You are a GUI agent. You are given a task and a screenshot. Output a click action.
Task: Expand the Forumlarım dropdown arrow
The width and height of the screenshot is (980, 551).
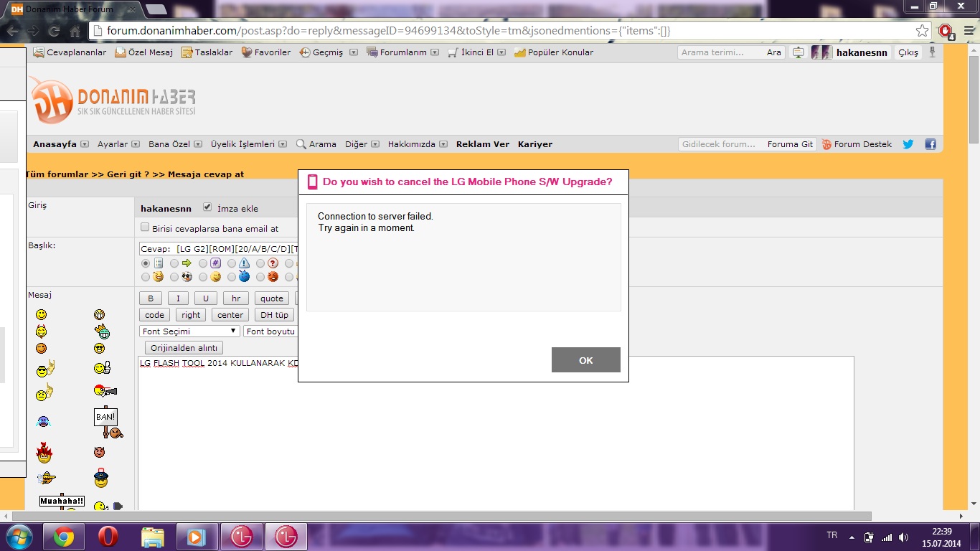point(435,52)
